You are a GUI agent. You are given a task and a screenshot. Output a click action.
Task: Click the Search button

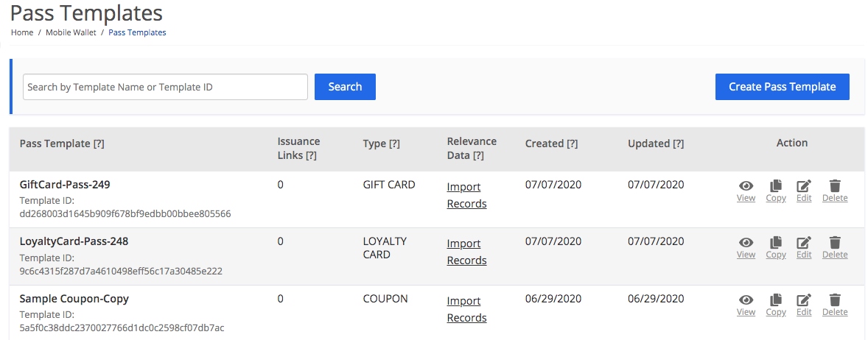tap(345, 87)
